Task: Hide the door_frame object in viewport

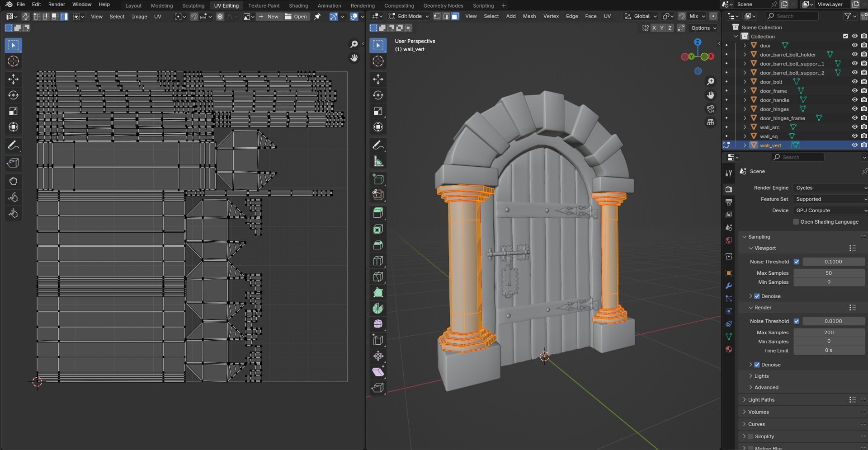Action: pos(854,91)
